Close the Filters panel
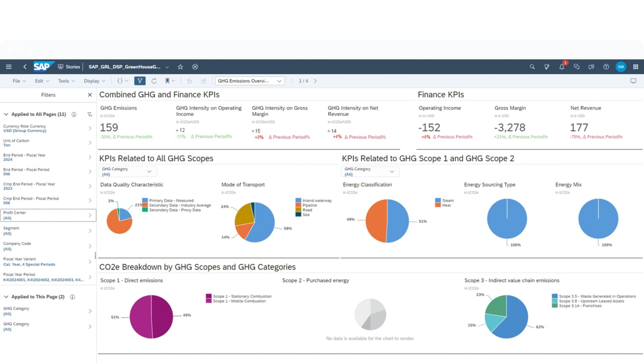The image size is (644, 363). tap(90, 95)
